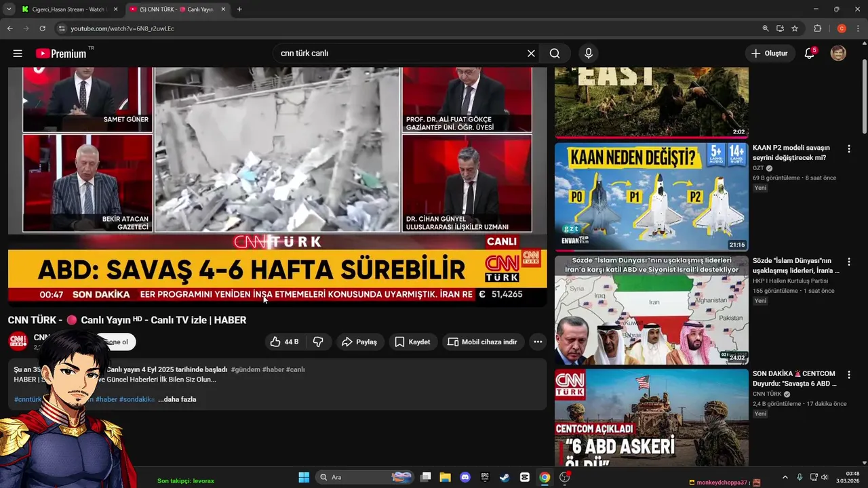Open Chrome profile avatar

point(842,28)
